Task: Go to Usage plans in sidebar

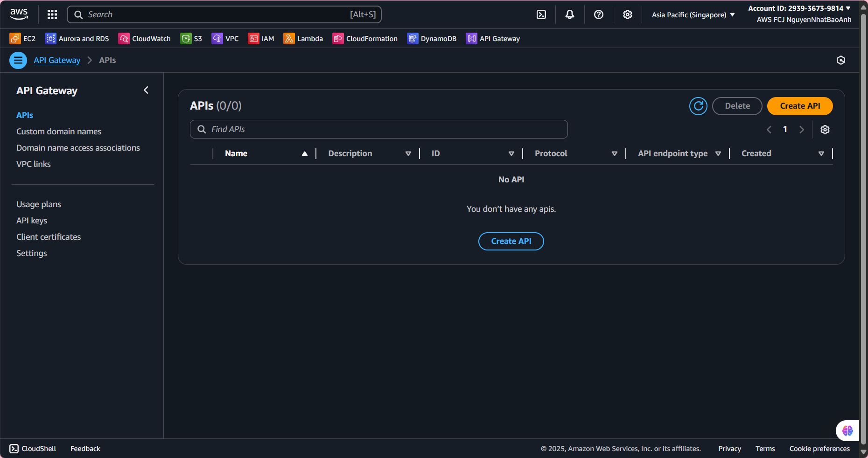Action: (x=39, y=204)
